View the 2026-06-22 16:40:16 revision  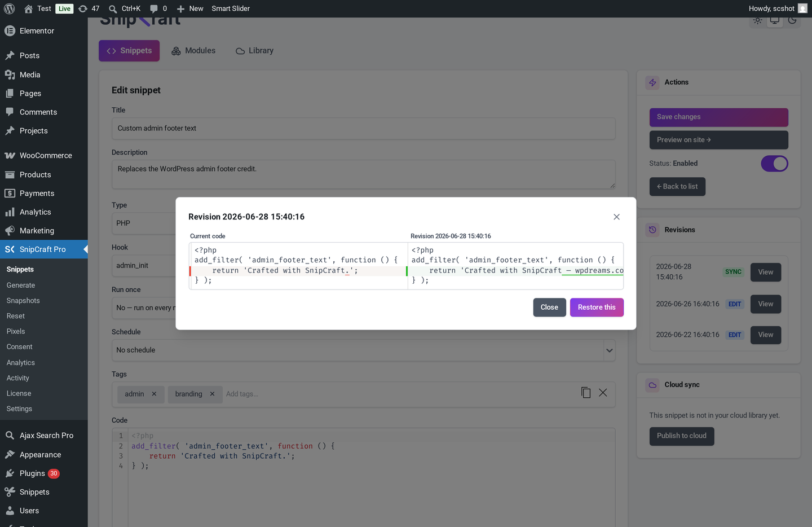765,335
